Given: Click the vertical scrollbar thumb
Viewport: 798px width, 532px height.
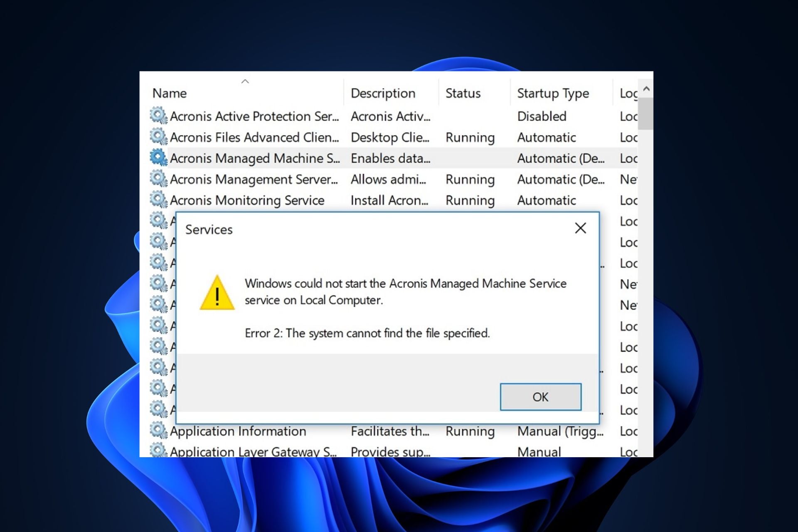Looking at the screenshot, I should [645, 114].
